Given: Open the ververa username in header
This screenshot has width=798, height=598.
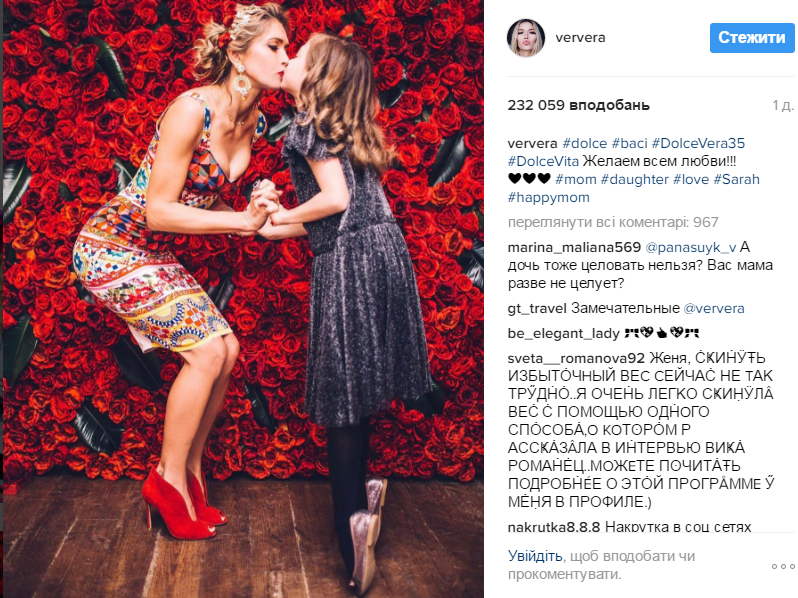Looking at the screenshot, I should click(580, 38).
